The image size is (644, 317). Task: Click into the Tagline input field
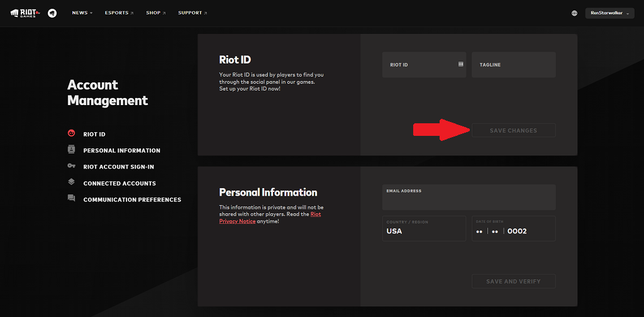click(513, 65)
